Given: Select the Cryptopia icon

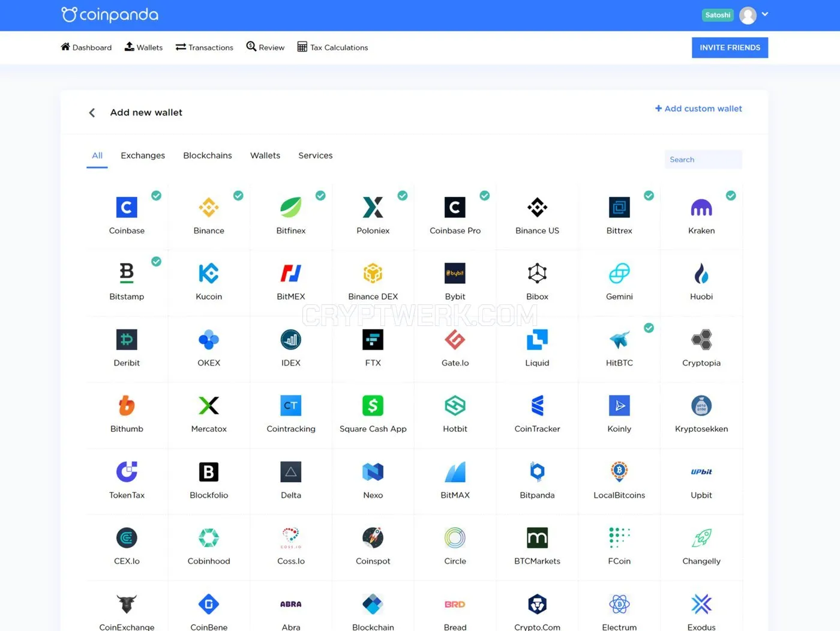Looking at the screenshot, I should 701,340.
